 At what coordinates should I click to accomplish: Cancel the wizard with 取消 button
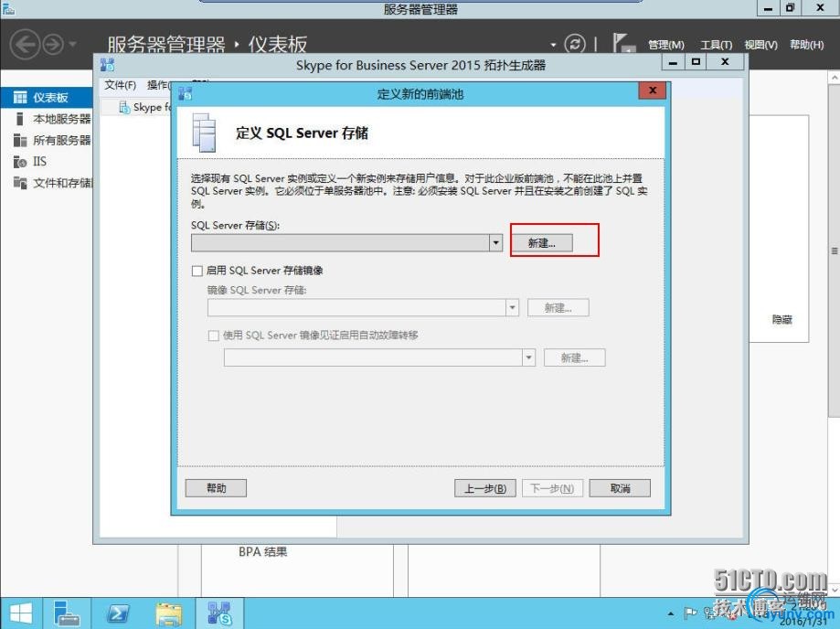pyautogui.click(x=620, y=488)
